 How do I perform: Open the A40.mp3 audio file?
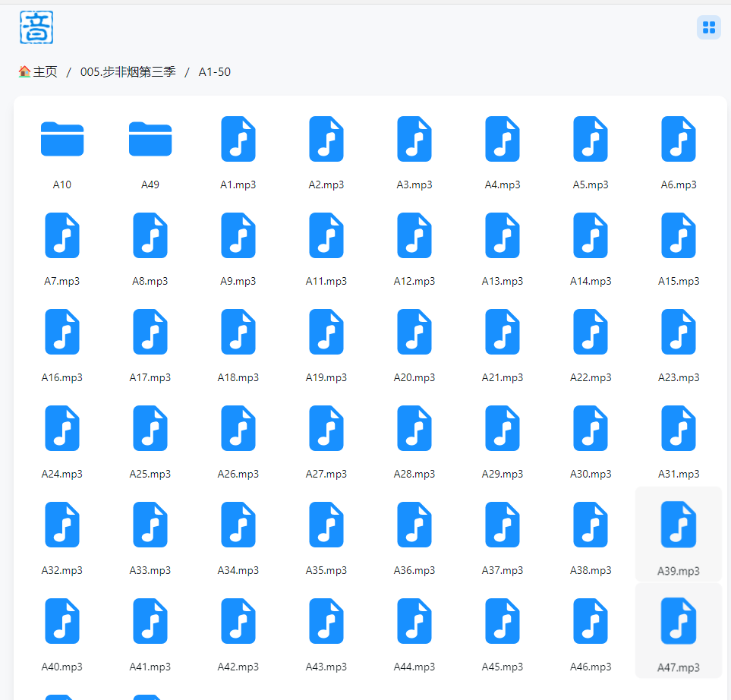pyautogui.click(x=62, y=621)
